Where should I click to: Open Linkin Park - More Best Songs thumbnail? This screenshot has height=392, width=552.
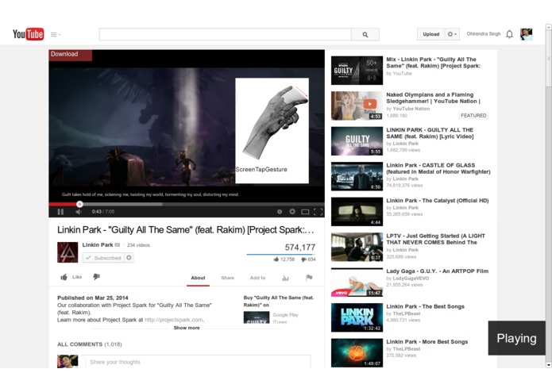(357, 353)
